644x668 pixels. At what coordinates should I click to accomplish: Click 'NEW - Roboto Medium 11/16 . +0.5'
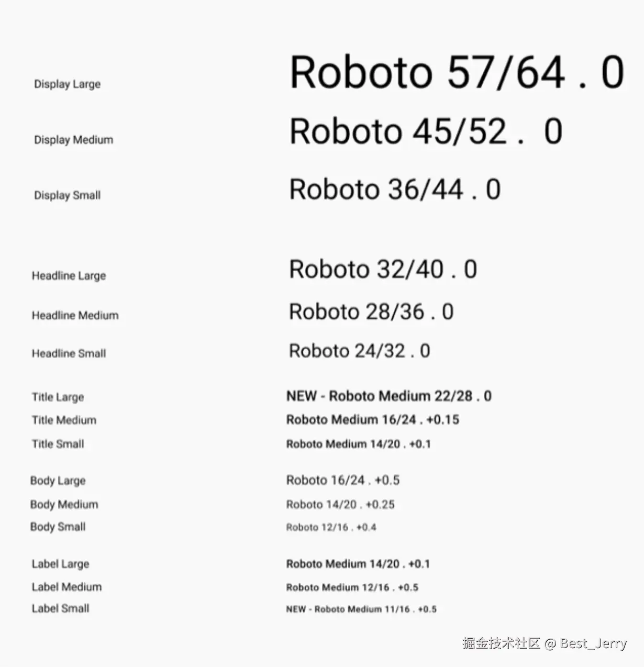coord(361,609)
